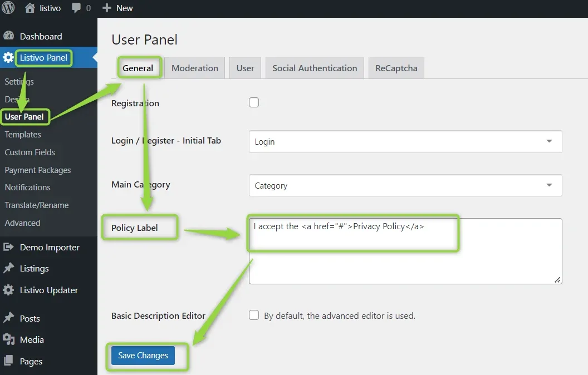Enable the Registration checkbox
This screenshot has height=375, width=588.
(254, 102)
